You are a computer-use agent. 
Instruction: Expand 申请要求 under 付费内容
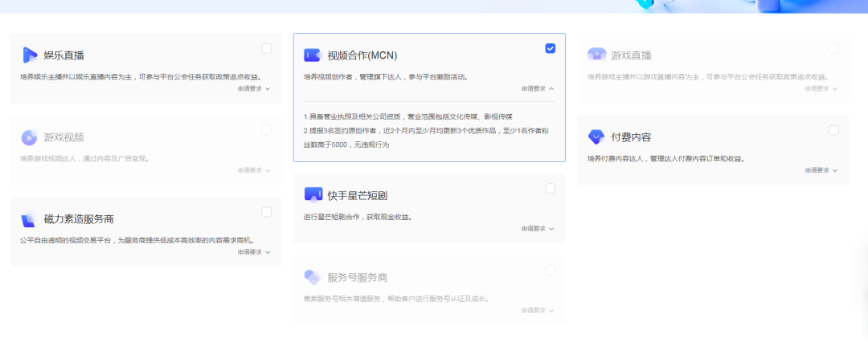(821, 170)
